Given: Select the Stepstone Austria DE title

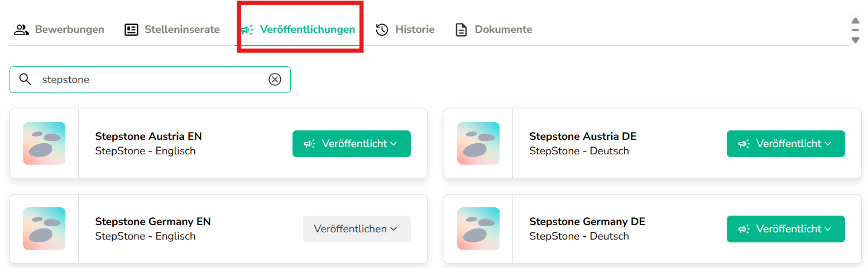Looking at the screenshot, I should (x=583, y=136).
